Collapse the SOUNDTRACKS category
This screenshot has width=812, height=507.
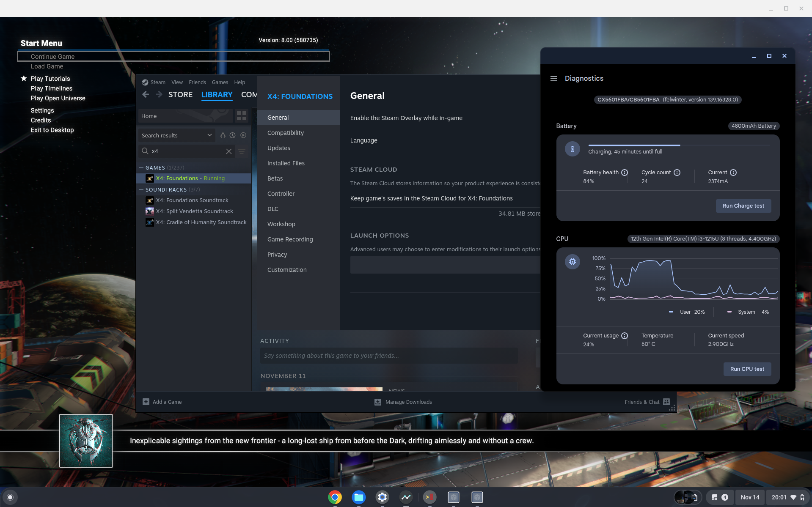point(141,190)
